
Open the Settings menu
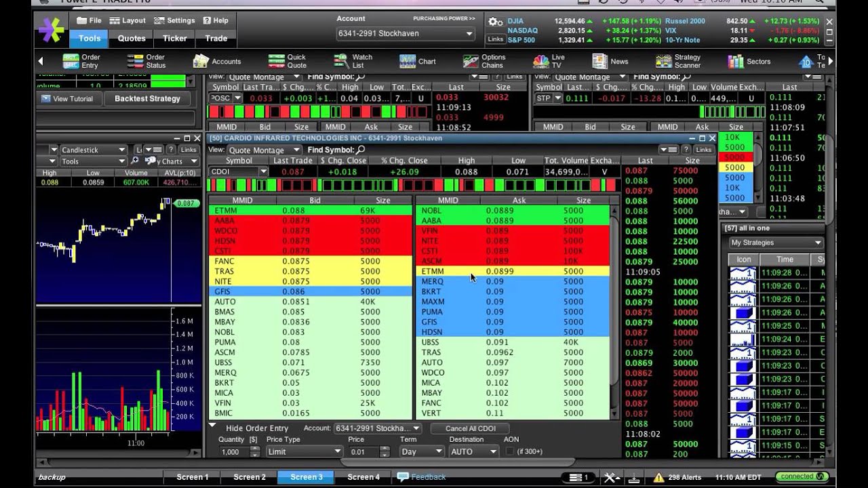[x=174, y=20]
